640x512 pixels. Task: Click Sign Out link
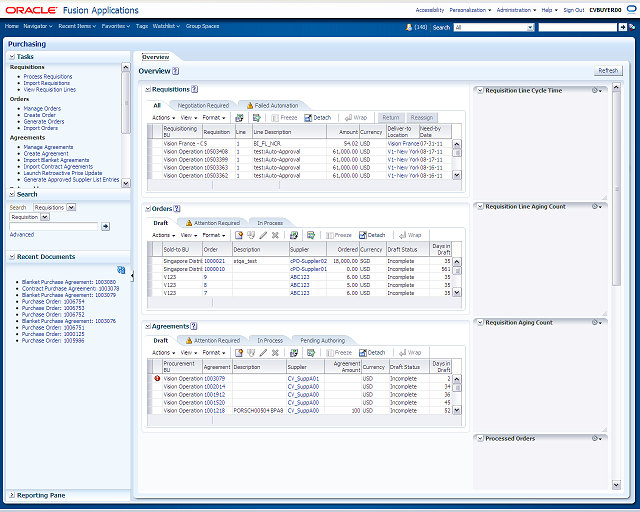coord(573,10)
